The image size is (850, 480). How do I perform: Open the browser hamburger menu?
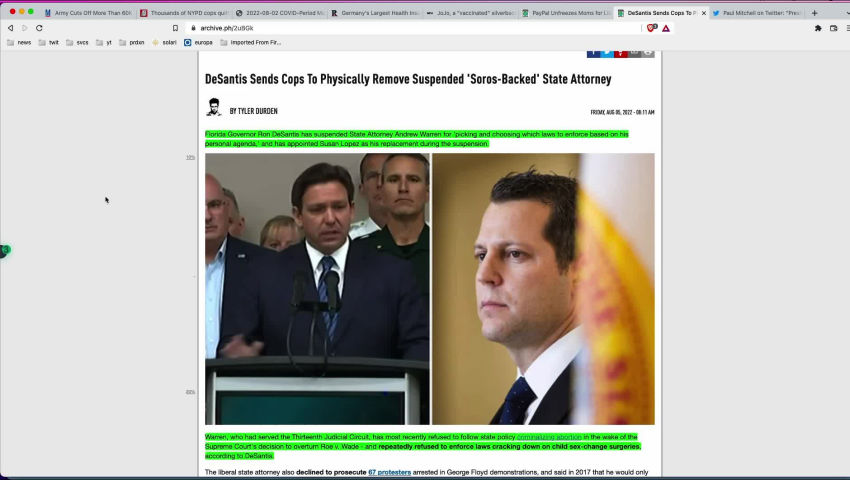click(843, 28)
